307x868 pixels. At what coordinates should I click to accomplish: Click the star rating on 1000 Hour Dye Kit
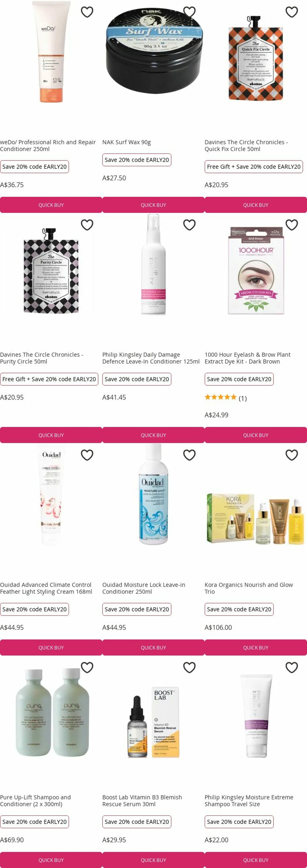pyautogui.click(x=221, y=397)
